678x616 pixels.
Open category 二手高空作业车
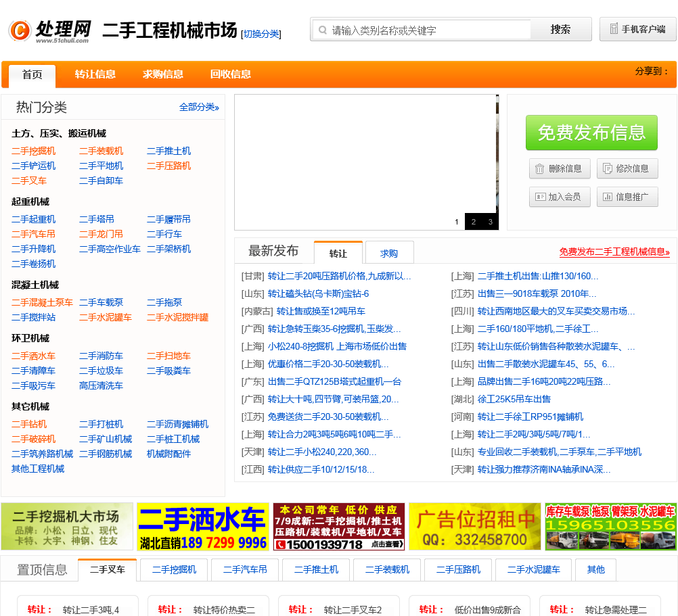[110, 249]
